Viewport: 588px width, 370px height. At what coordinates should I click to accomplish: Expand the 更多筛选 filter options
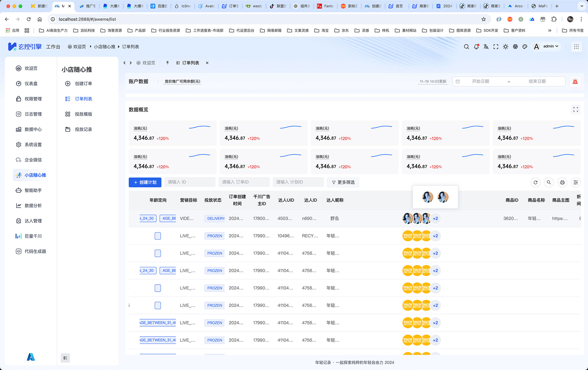(343, 182)
